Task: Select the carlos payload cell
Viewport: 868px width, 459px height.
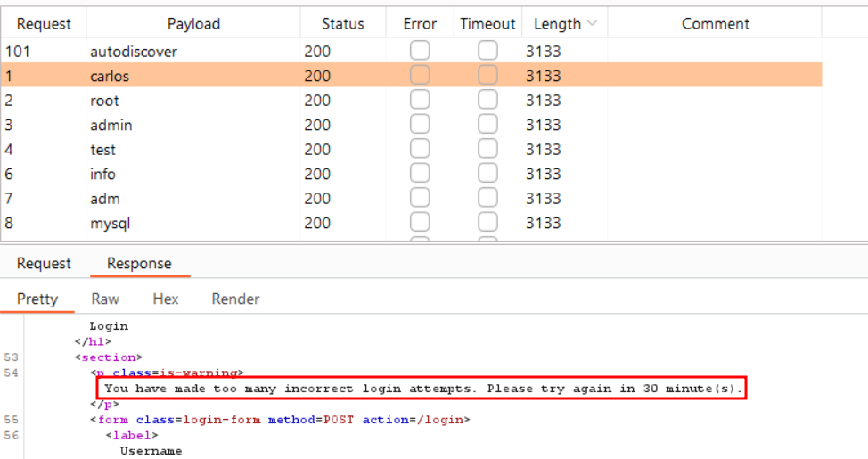Action: point(193,75)
